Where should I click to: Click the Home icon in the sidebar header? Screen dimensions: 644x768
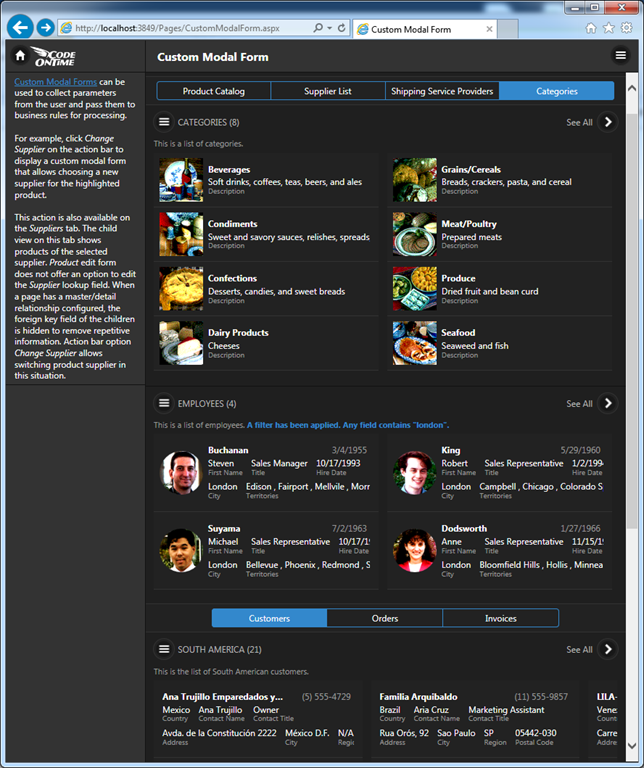[x=20, y=55]
